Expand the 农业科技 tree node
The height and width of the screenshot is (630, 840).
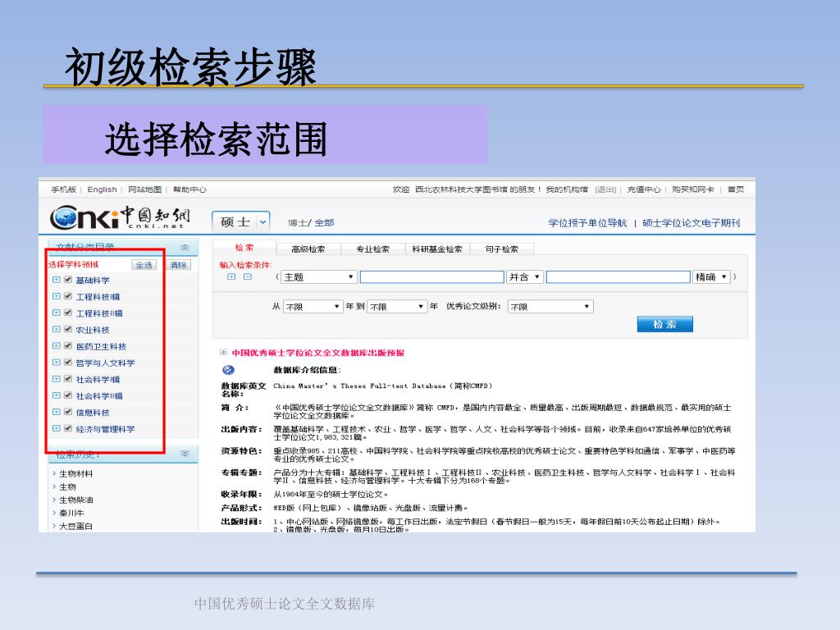click(57, 330)
